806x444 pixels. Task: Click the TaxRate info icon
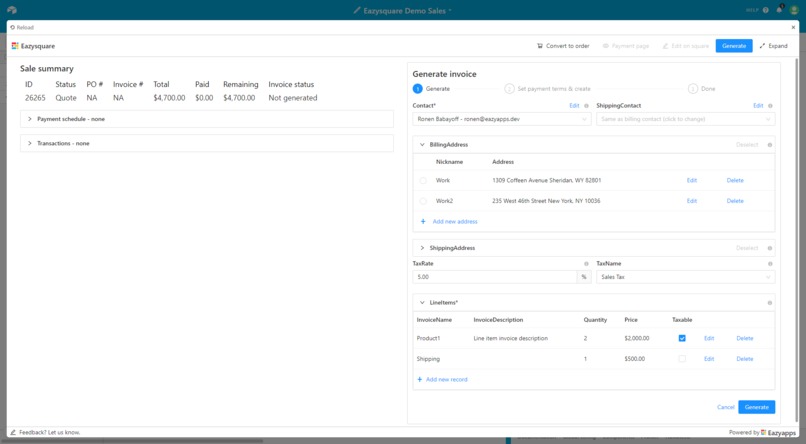(587, 264)
